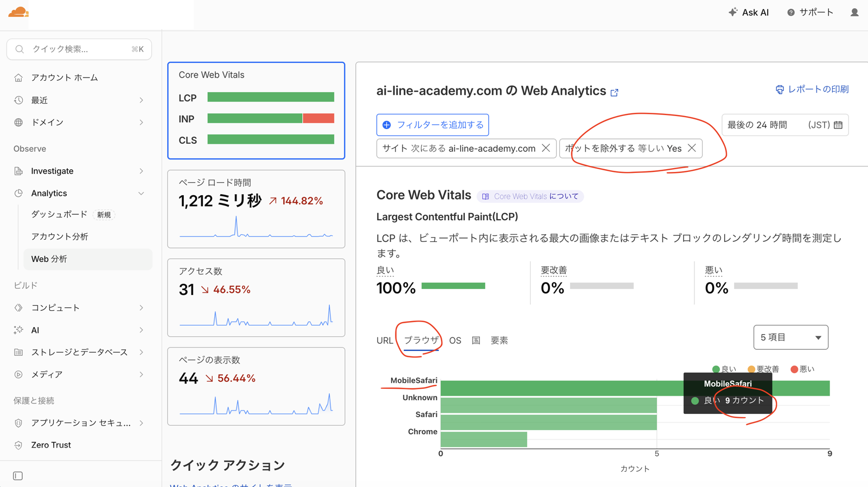Open Ask AI sparkle button
The image size is (868, 487).
pos(749,12)
